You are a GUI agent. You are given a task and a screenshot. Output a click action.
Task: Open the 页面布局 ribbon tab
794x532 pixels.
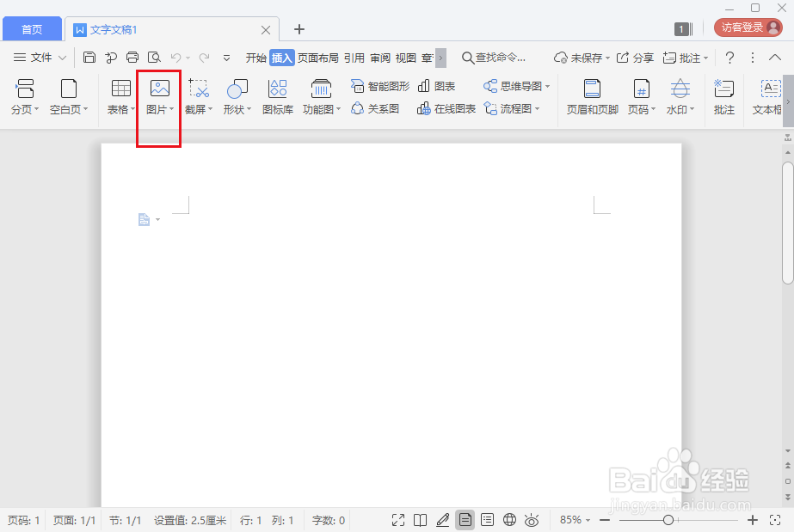pos(318,58)
